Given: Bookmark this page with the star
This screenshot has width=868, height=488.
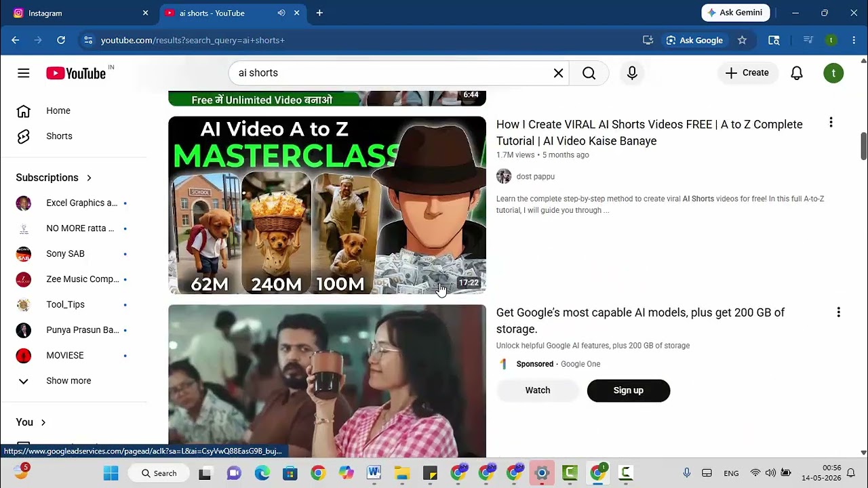Looking at the screenshot, I should click(x=742, y=40).
